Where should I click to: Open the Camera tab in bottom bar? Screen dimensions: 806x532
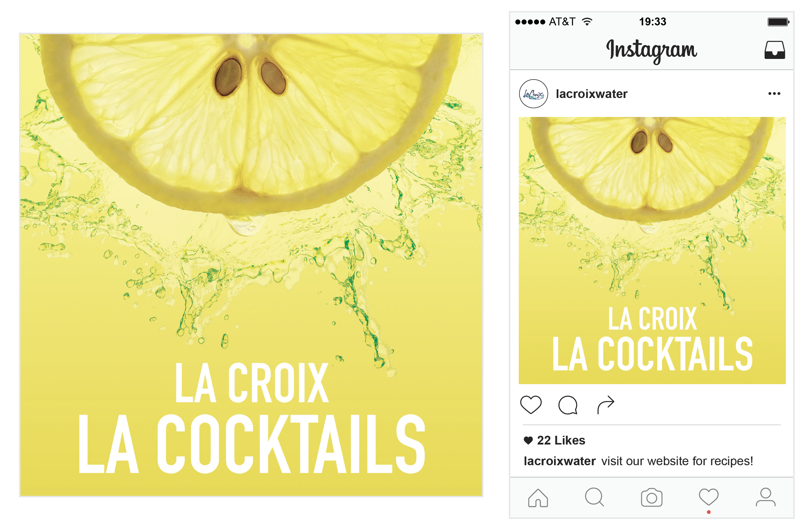652,497
